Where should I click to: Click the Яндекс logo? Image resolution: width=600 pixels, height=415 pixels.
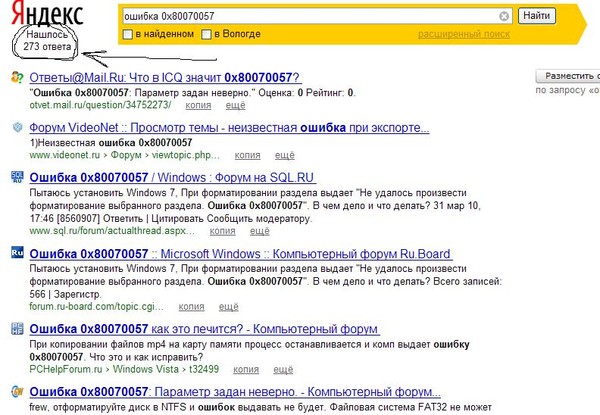tap(47, 13)
